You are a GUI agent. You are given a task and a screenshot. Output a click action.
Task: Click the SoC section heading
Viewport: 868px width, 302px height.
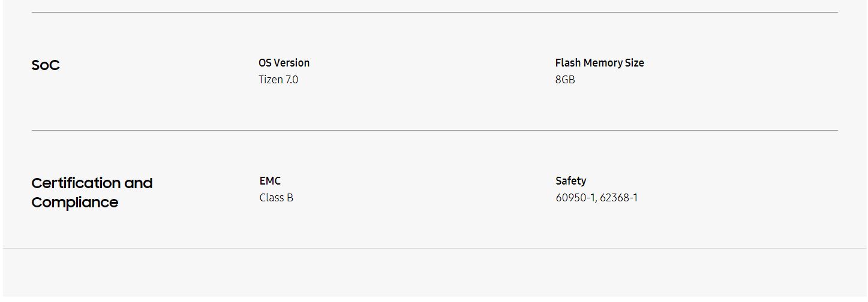coord(46,65)
